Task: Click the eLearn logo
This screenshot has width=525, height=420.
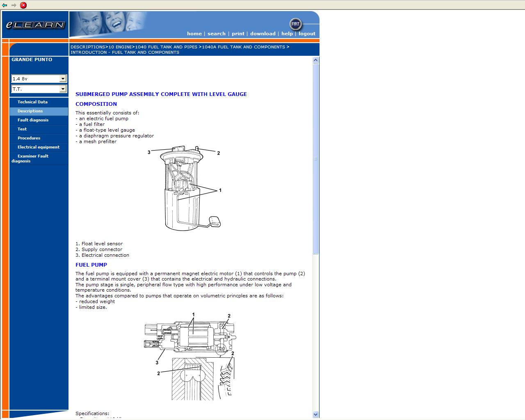Action: 35,25
